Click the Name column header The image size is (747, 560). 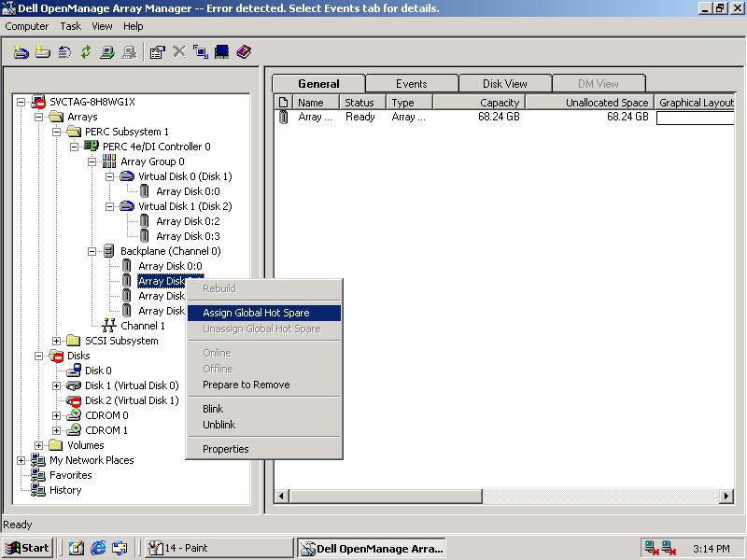tap(316, 103)
